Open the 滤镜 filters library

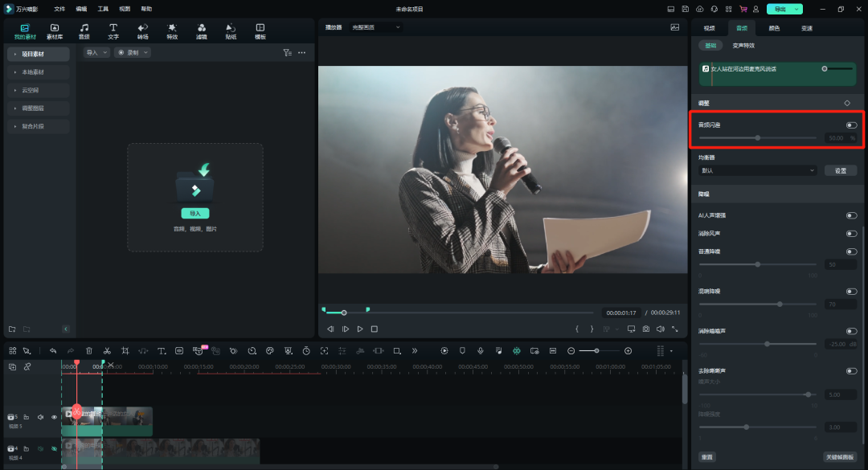point(202,31)
